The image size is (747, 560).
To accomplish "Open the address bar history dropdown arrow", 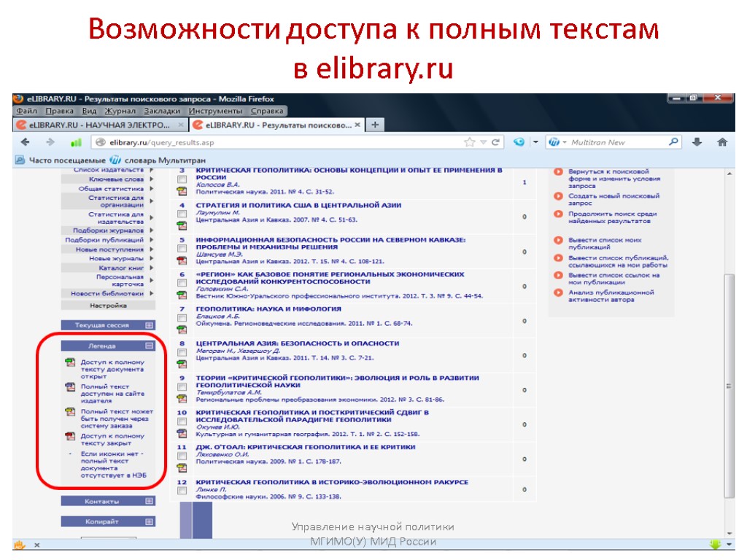I will click(x=484, y=142).
